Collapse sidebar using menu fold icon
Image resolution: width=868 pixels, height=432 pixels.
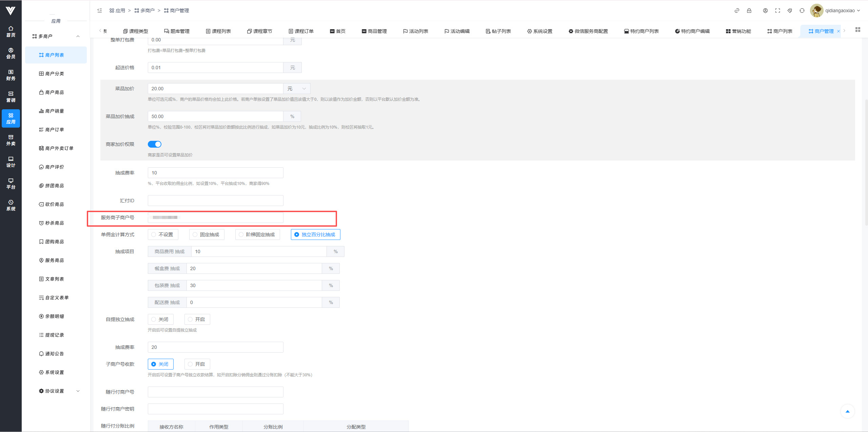coord(100,11)
